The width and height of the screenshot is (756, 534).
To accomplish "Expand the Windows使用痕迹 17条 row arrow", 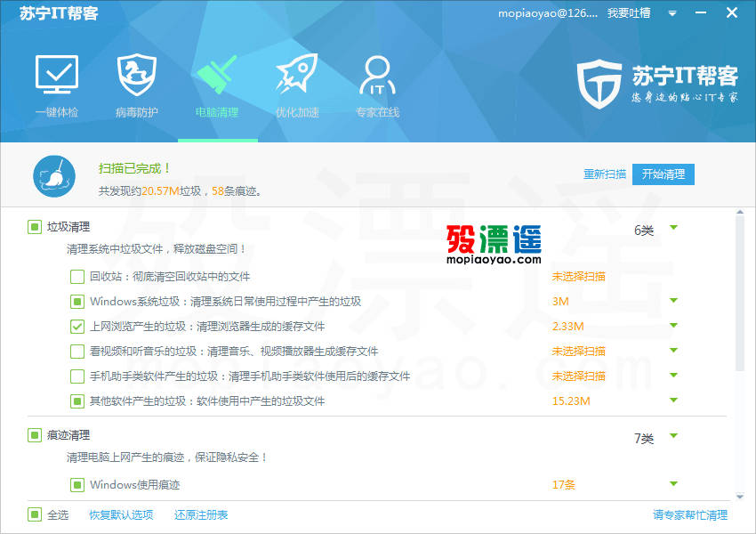I will pyautogui.click(x=674, y=483).
